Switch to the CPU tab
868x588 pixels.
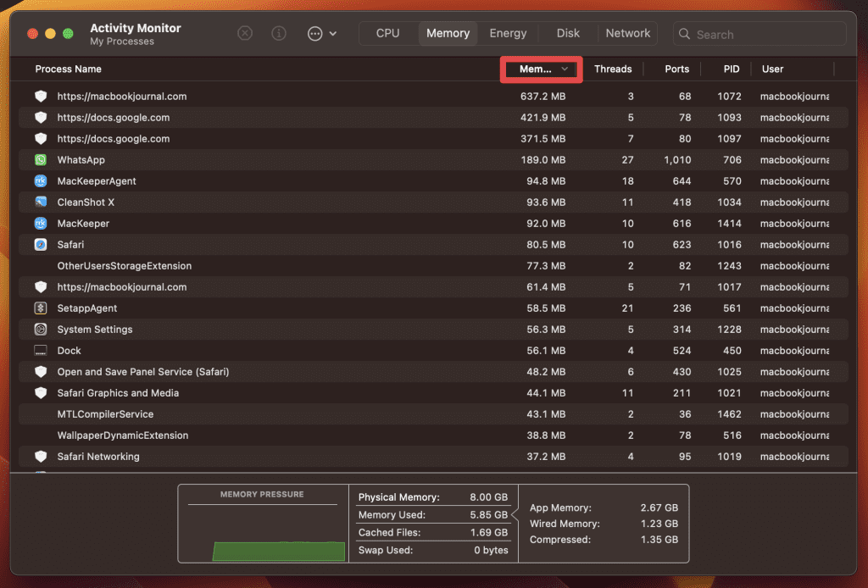point(387,34)
